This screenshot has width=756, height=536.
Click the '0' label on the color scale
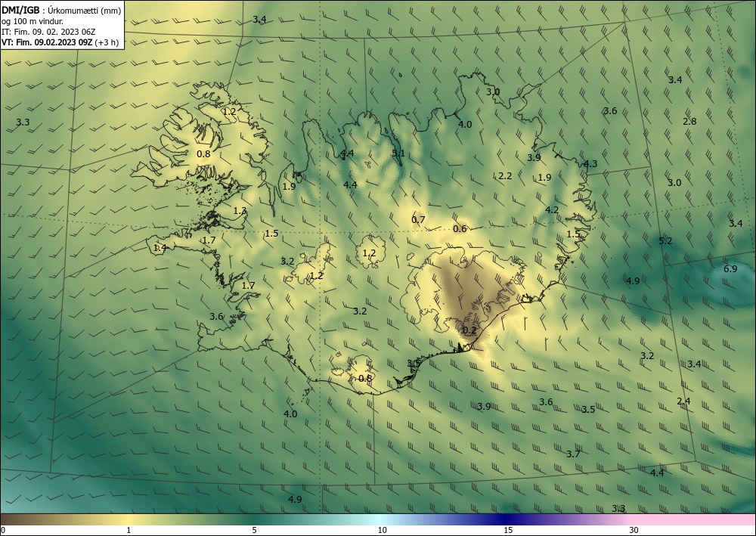click(3, 531)
